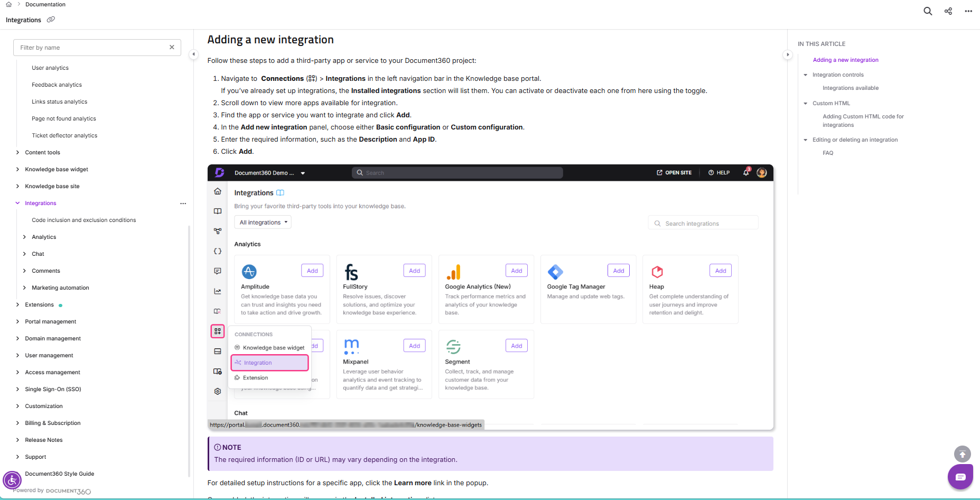Jump to FAQ section in outline
This screenshot has width=980, height=500.
click(828, 153)
